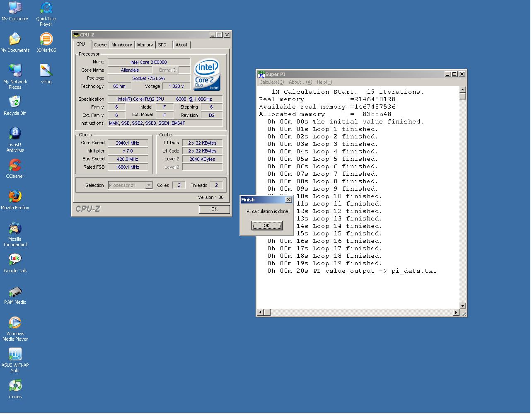Launch ASUS WiFi-AP Solo desktop icon

click(x=15, y=360)
